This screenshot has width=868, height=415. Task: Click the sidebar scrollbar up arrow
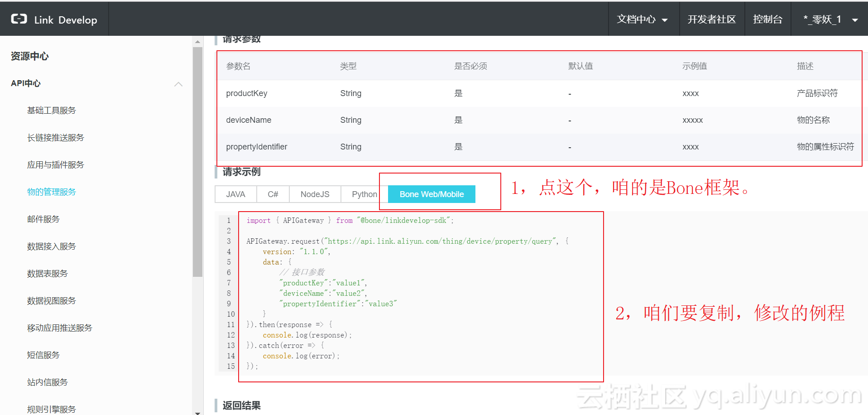tap(197, 42)
